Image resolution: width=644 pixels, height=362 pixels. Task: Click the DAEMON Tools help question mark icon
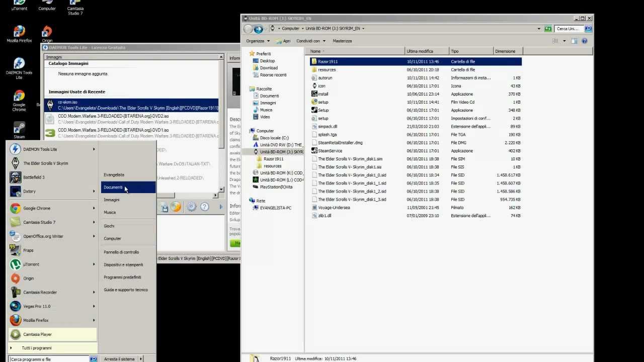click(204, 207)
